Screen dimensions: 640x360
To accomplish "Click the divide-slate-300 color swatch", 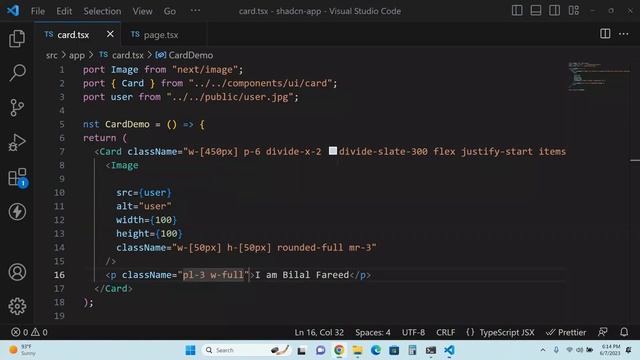I will (x=333, y=151).
